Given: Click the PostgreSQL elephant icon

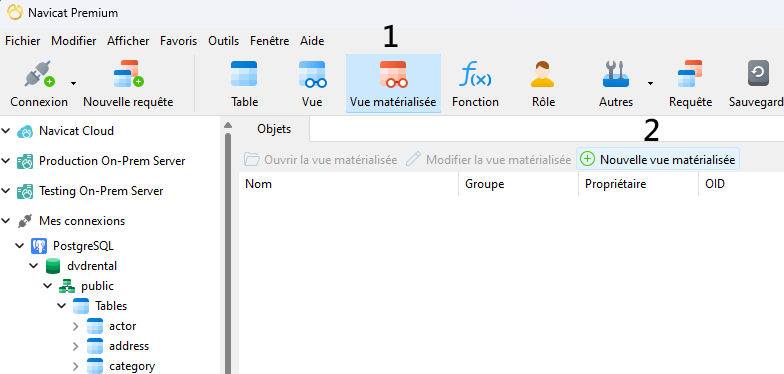Looking at the screenshot, I should (38, 246).
